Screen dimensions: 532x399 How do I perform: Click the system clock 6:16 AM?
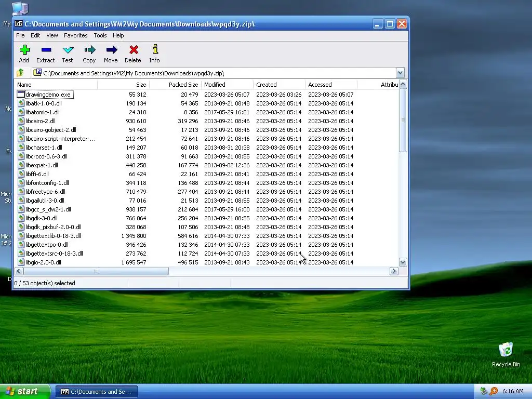click(513, 391)
